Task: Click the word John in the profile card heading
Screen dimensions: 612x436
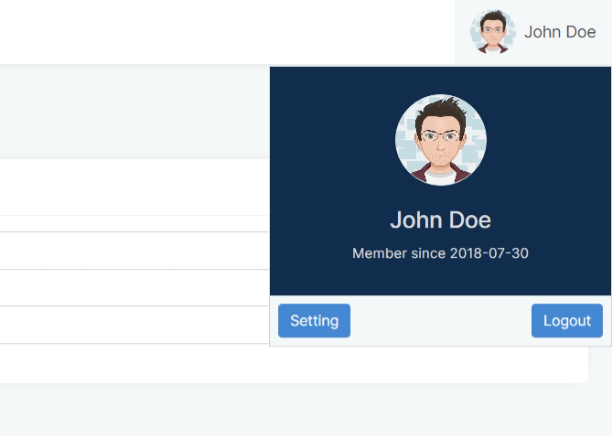Action: pyautogui.click(x=414, y=220)
